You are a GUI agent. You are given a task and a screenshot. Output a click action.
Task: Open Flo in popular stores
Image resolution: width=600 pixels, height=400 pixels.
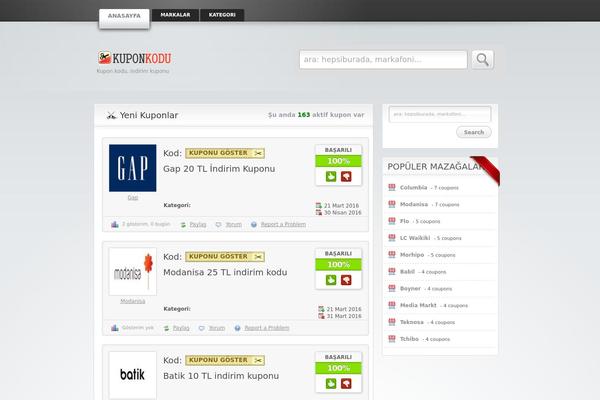pos(404,221)
